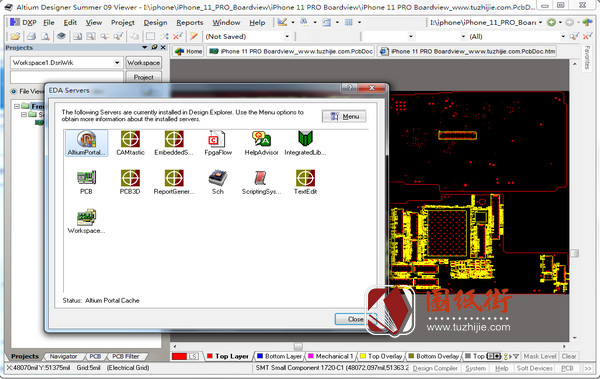
Task: Click the Mask Level button
Action: coord(540,356)
